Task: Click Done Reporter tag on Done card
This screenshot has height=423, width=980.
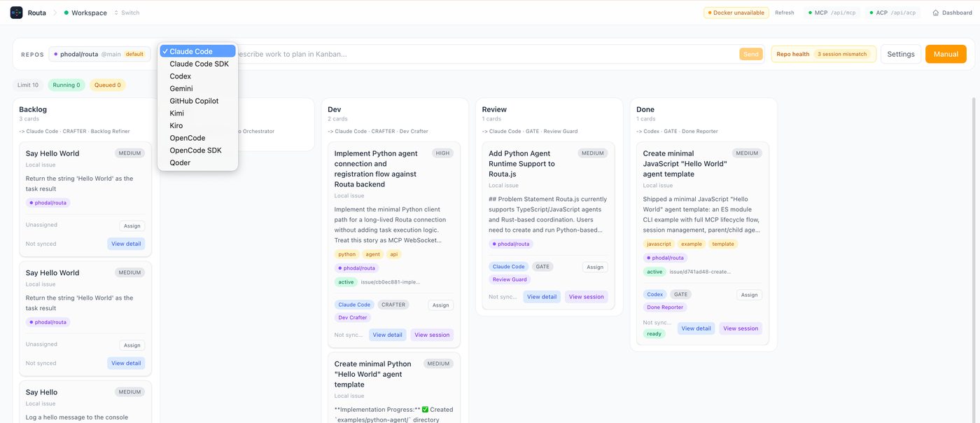Action: (666, 307)
